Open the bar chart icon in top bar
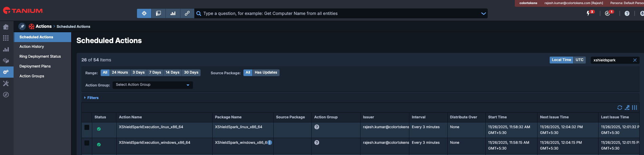This screenshot has width=644, height=155. click(x=173, y=13)
